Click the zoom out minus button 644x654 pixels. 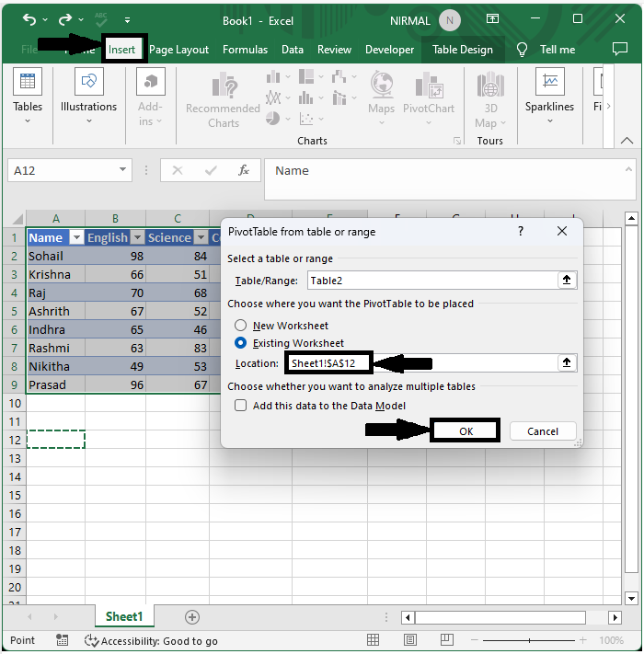(474, 640)
